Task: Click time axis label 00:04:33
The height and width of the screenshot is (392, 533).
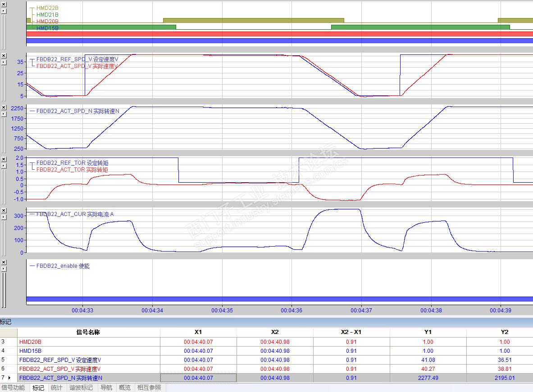Action: click(x=82, y=310)
